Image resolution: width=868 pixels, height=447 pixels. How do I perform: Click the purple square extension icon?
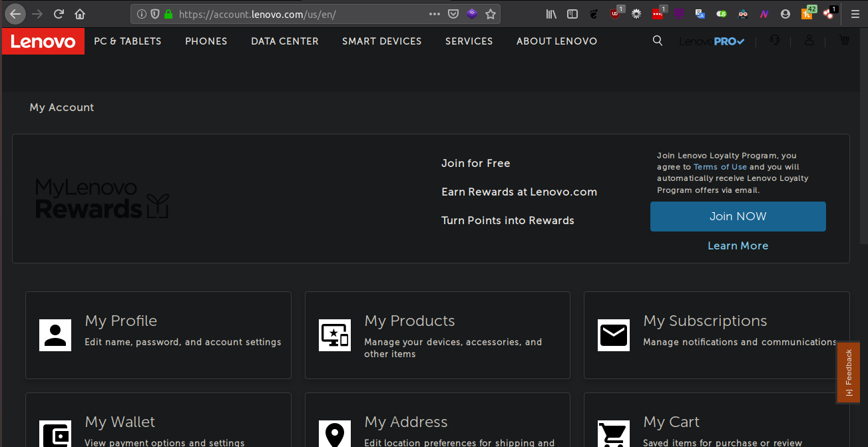[679, 13]
